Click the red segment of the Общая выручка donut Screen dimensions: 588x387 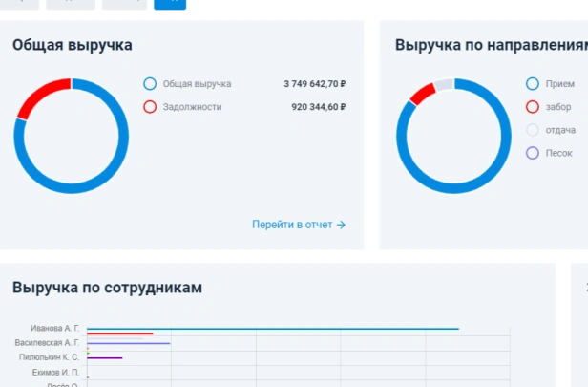(x=38, y=94)
